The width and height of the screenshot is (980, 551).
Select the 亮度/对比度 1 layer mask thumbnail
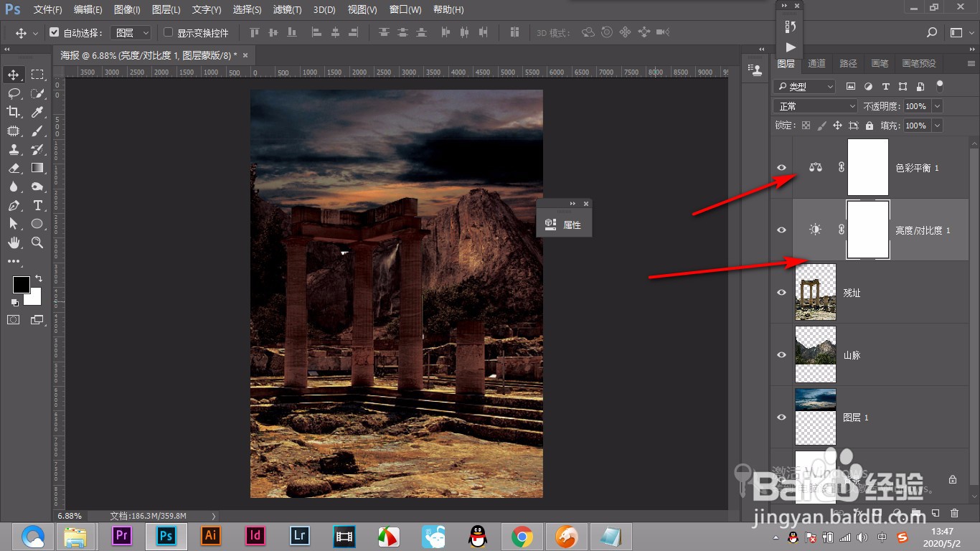pyautogui.click(x=868, y=230)
